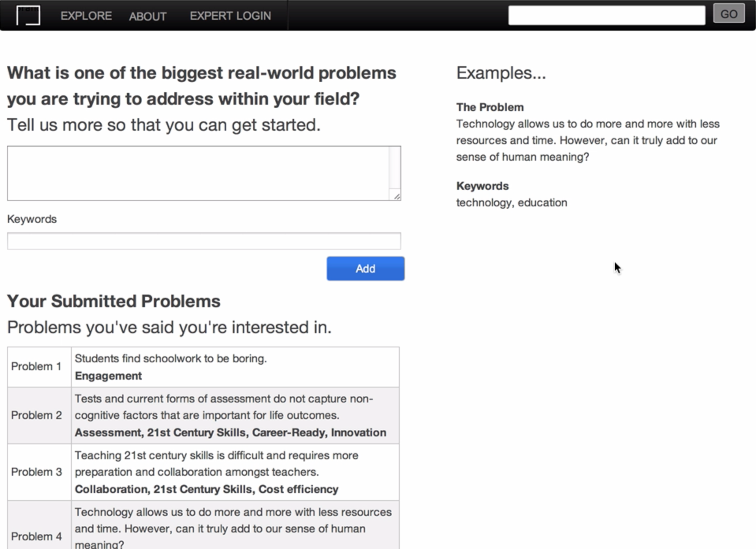Open the EXPLORE navigation item

pyautogui.click(x=86, y=16)
